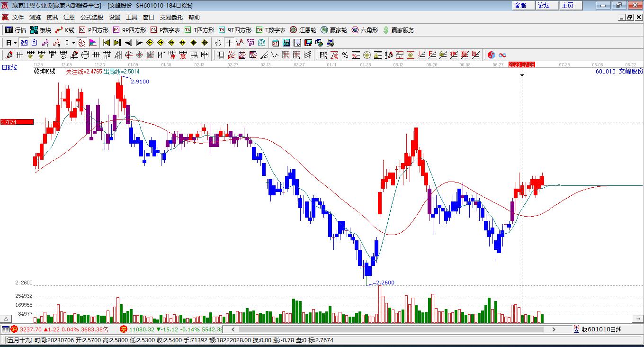644x347 pixels.
Task: Expand the candlestick style dropdown arrow
Action: coord(74,43)
